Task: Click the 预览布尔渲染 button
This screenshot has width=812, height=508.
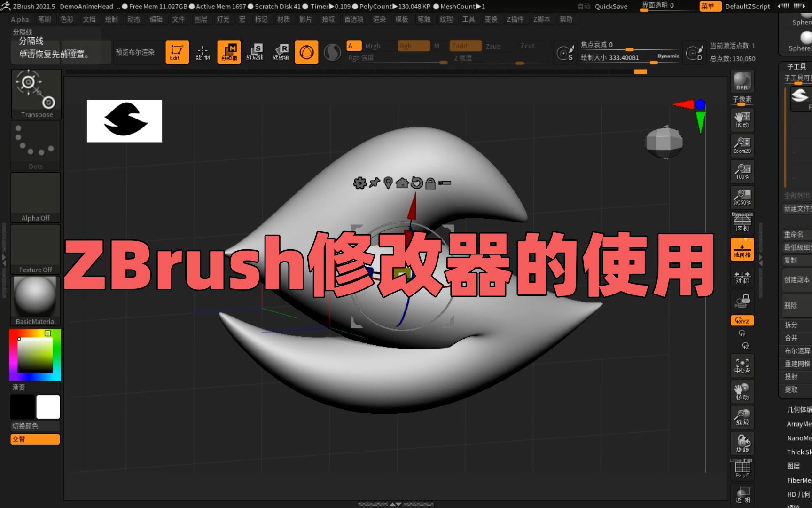Action: point(135,52)
